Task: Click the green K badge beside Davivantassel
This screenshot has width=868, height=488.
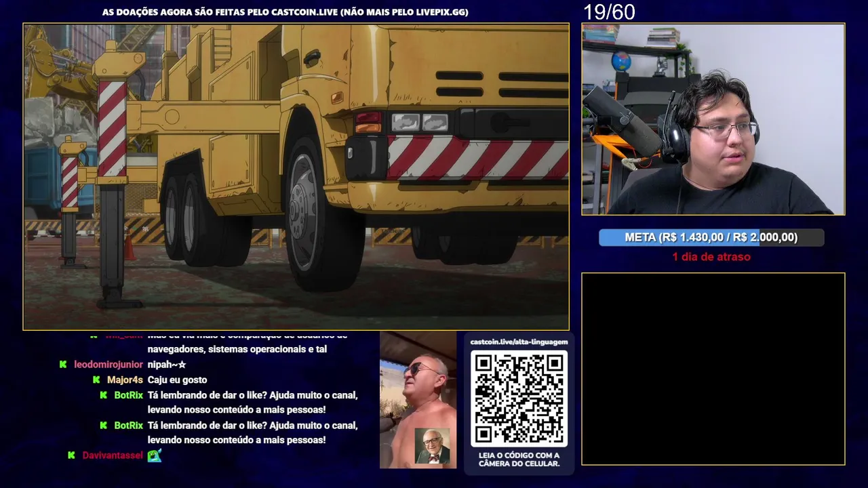Action: coord(71,455)
